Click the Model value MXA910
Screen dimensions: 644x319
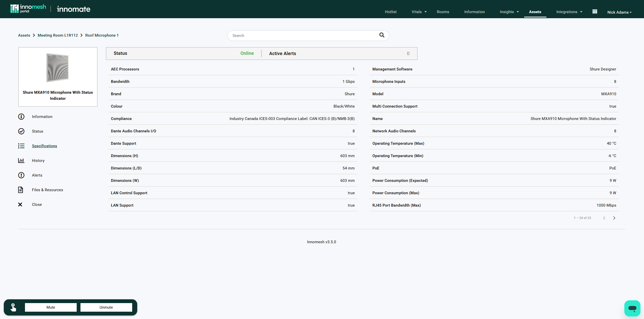coord(608,94)
